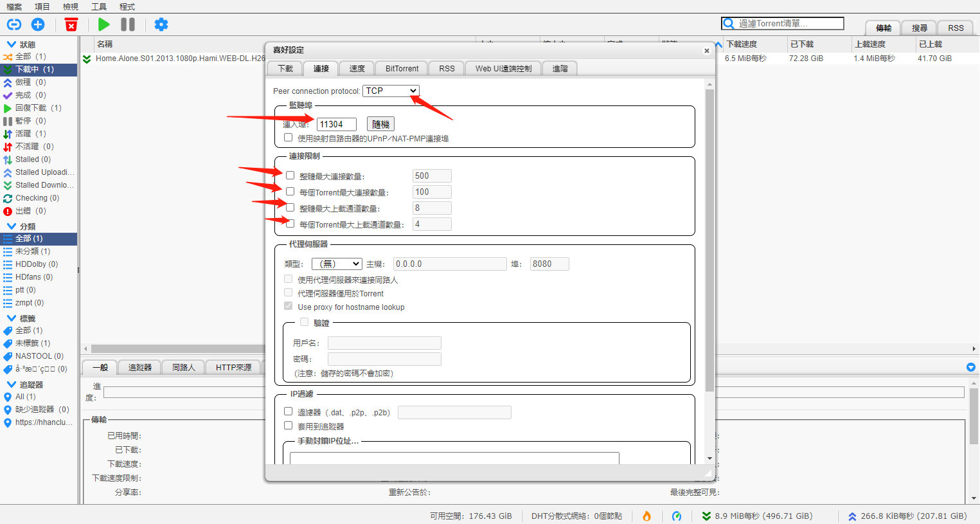Viewport: 980px width, 524px height.
Task: Select the HDDolby (0) category
Action: pos(39,264)
